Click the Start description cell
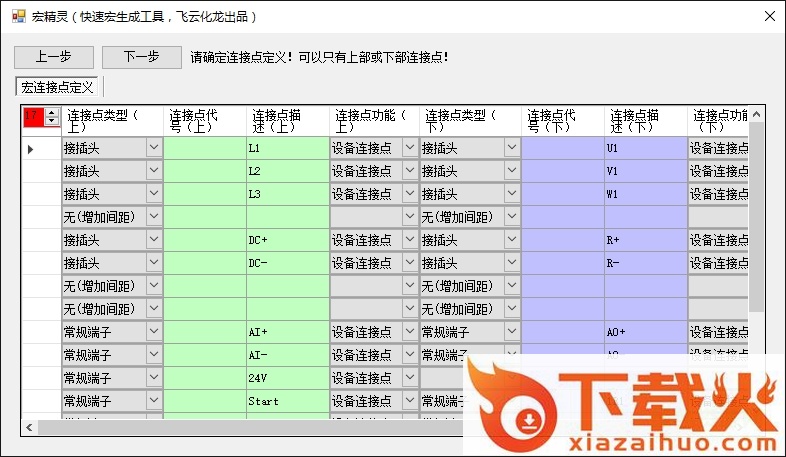The width and height of the screenshot is (786, 457). pyautogui.click(x=288, y=402)
